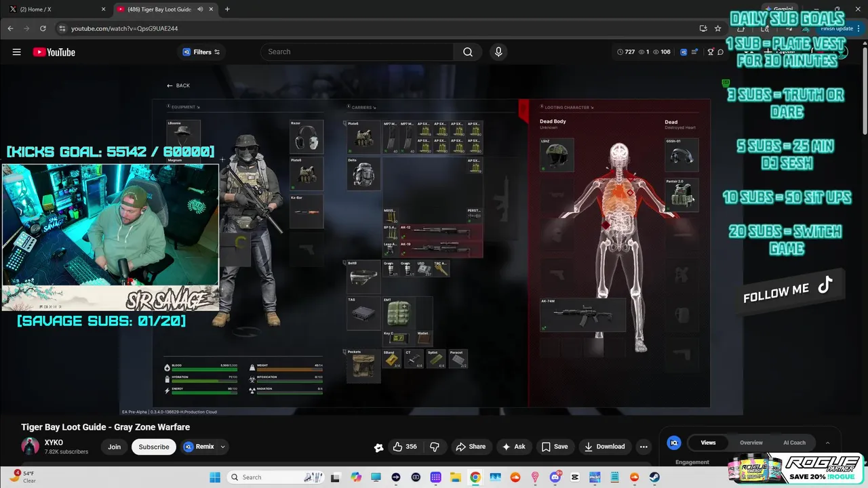Click the install app icon in address bar
Image resolution: width=868 pixels, height=488 pixels.
pyautogui.click(x=703, y=28)
